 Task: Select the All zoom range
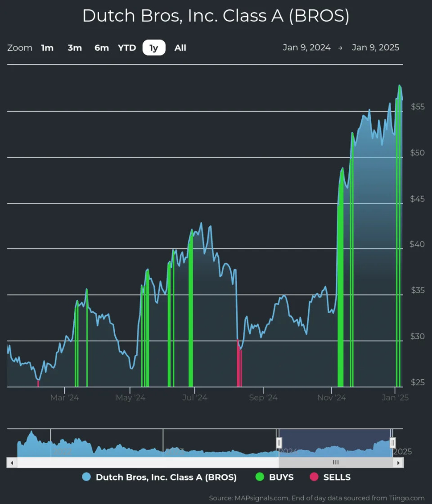click(180, 48)
